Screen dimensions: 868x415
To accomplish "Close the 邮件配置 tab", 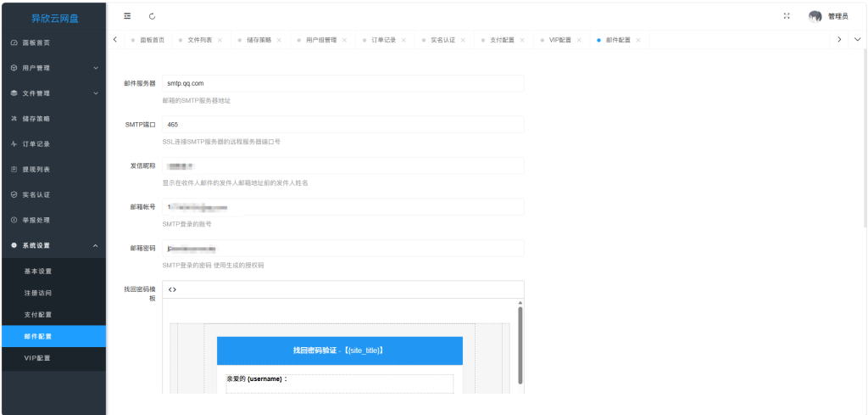I will (x=638, y=40).
